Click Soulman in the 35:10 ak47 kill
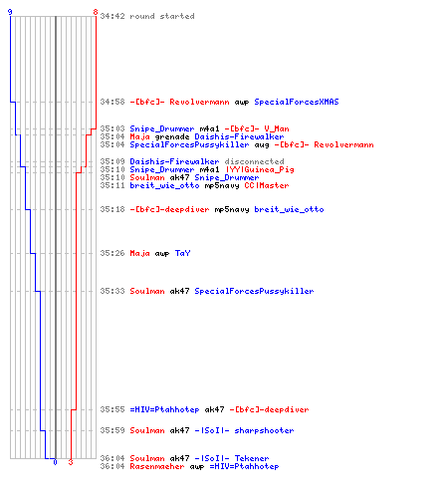448x498 pixels. [147, 177]
